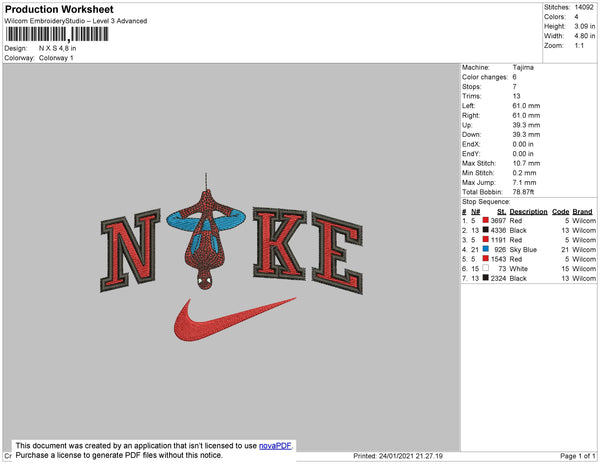Click the barcode under the worksheet title
Viewport: 600px width, 464px height.
57,34
